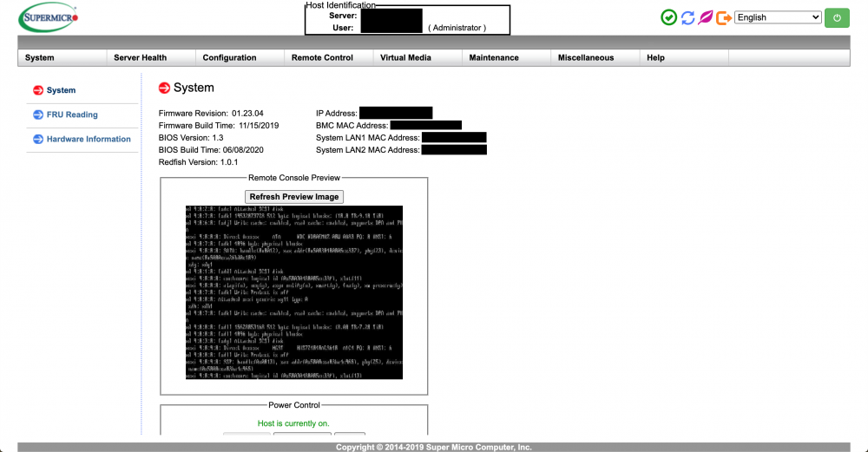This screenshot has width=868, height=452.
Task: Click the BIOS Version 1.3 text
Action: click(191, 138)
